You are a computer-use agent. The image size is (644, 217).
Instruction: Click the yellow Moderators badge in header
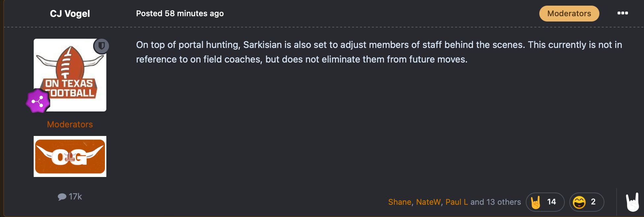click(569, 14)
